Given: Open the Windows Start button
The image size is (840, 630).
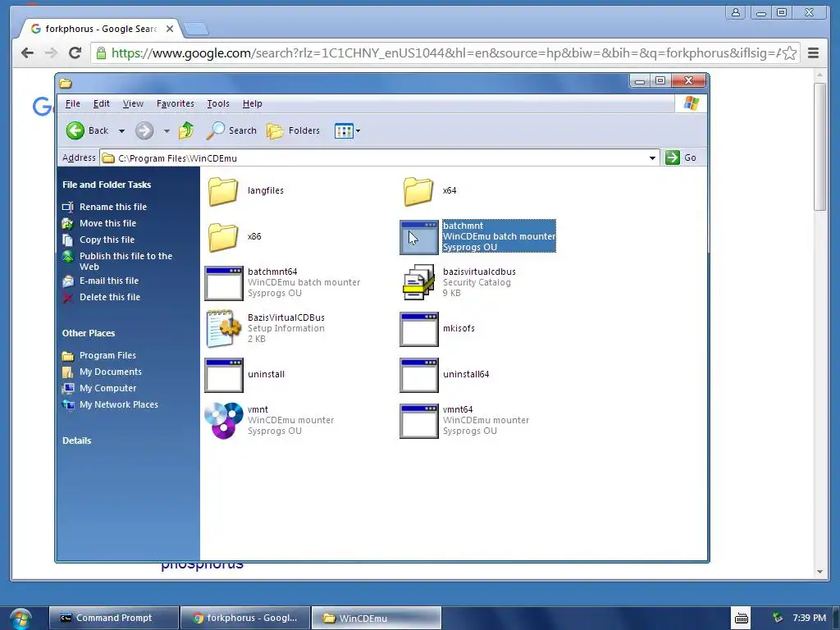Looking at the screenshot, I should tap(21, 619).
